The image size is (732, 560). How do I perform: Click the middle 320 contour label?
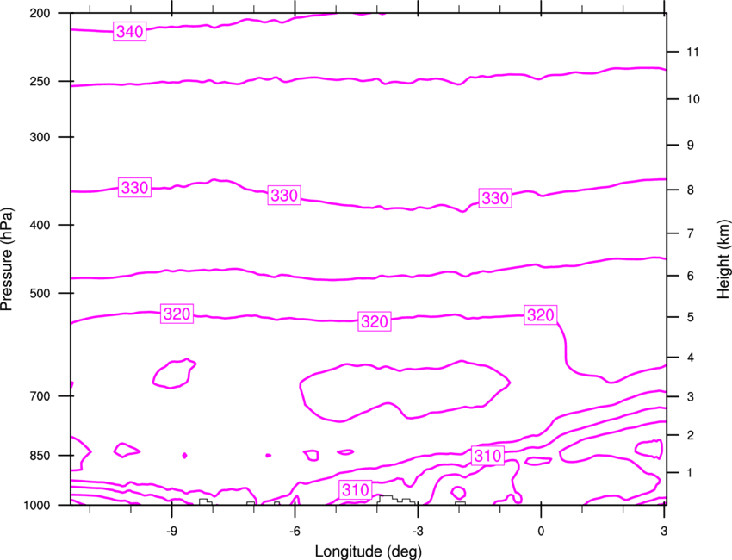(x=375, y=321)
